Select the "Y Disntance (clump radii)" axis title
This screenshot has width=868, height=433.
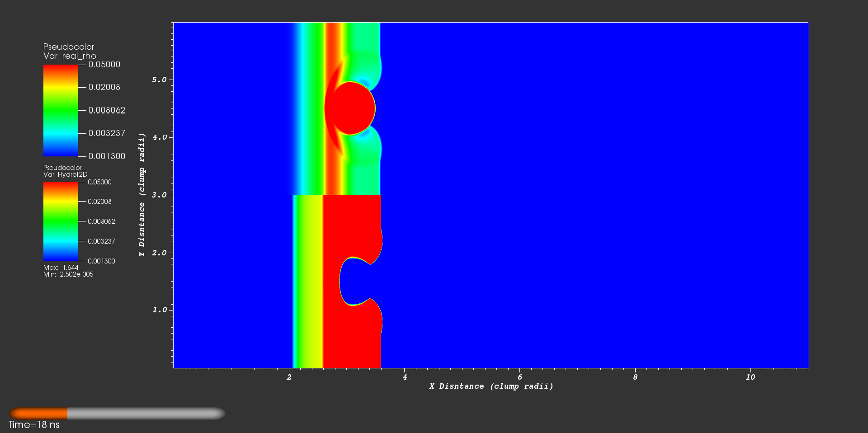142,195
